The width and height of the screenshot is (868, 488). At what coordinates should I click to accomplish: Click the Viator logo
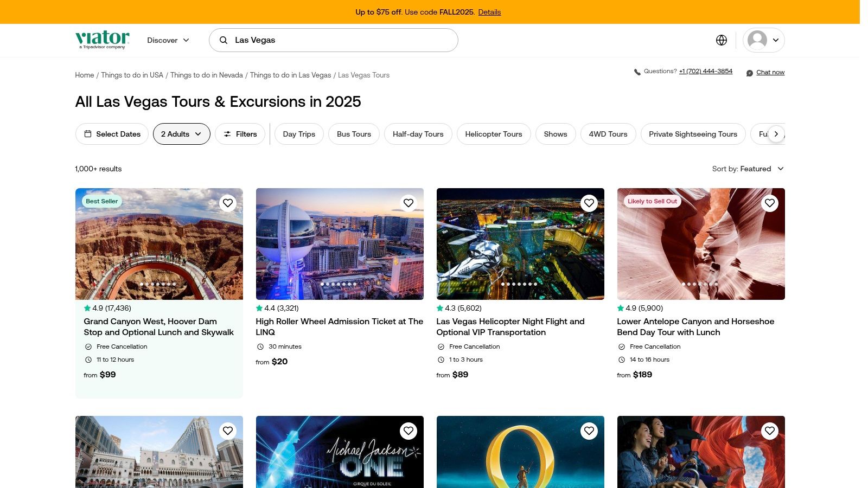(103, 40)
